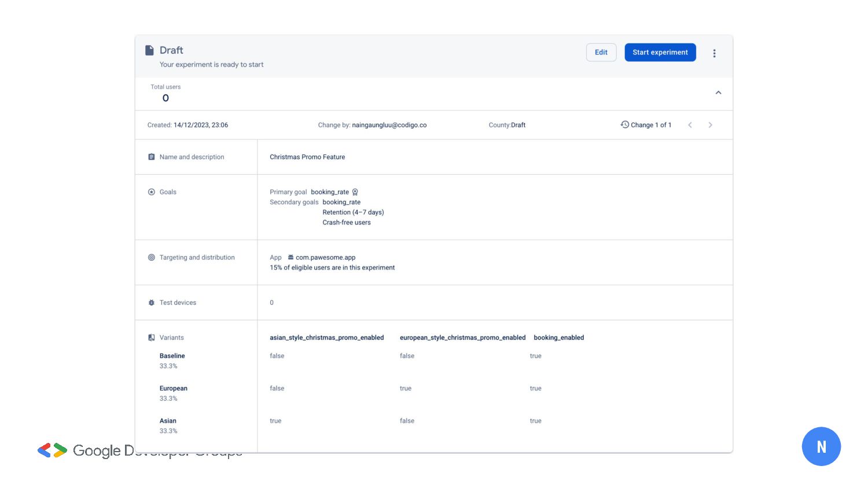
Task: Click the primary goal award badge icon
Action: pyautogui.click(x=355, y=193)
